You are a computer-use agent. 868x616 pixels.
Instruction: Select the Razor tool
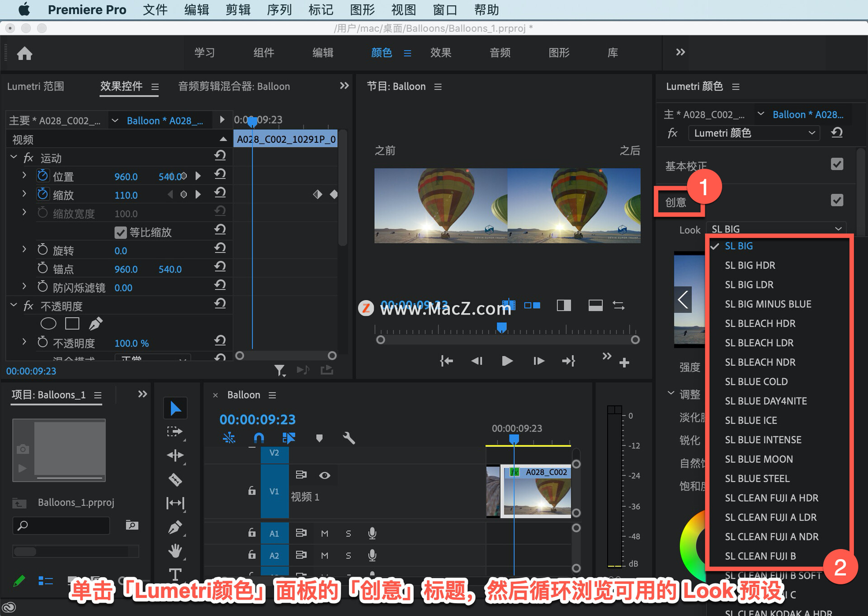coord(175,480)
